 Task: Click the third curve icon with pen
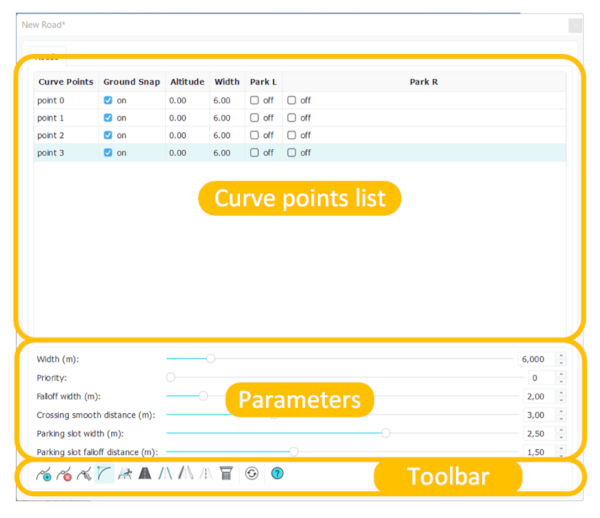[84, 474]
